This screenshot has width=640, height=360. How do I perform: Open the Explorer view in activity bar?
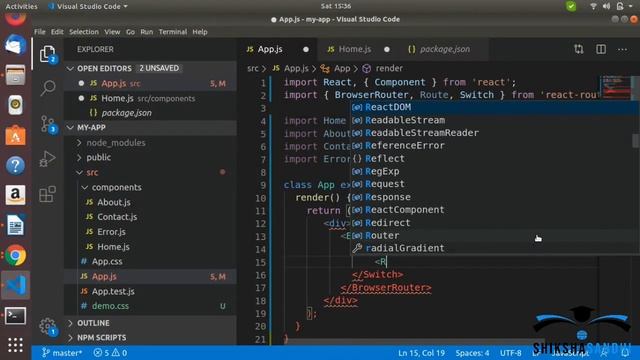(48, 54)
